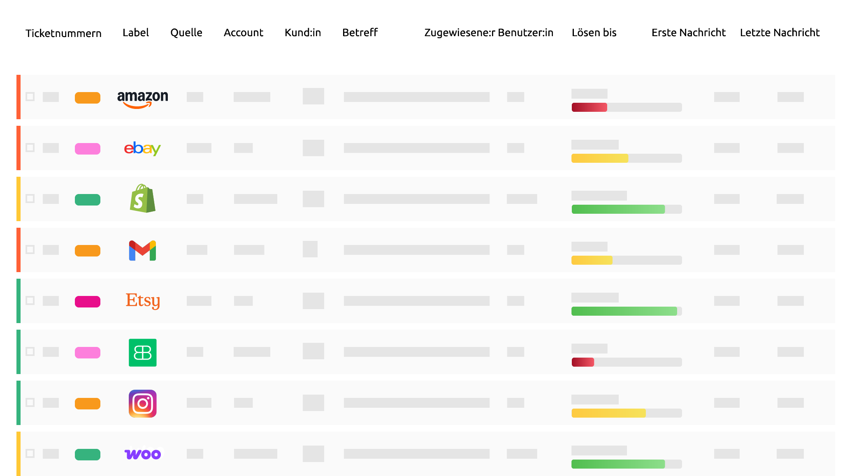
Task: Click the Instagram source icon
Action: point(142,403)
